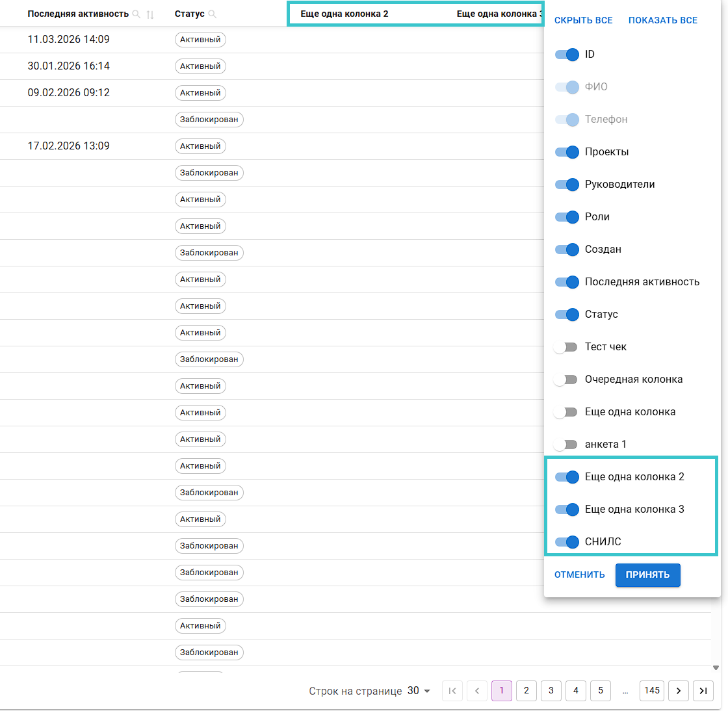Click ПОКАЗАТЬ ВСЕ to show all columns

[662, 20]
